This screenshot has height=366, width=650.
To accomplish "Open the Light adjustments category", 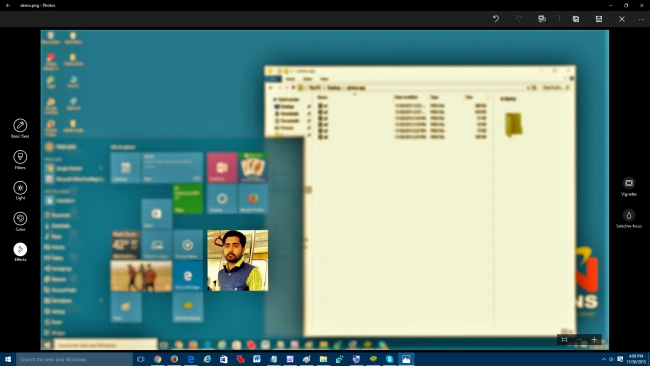I will pyautogui.click(x=20, y=191).
